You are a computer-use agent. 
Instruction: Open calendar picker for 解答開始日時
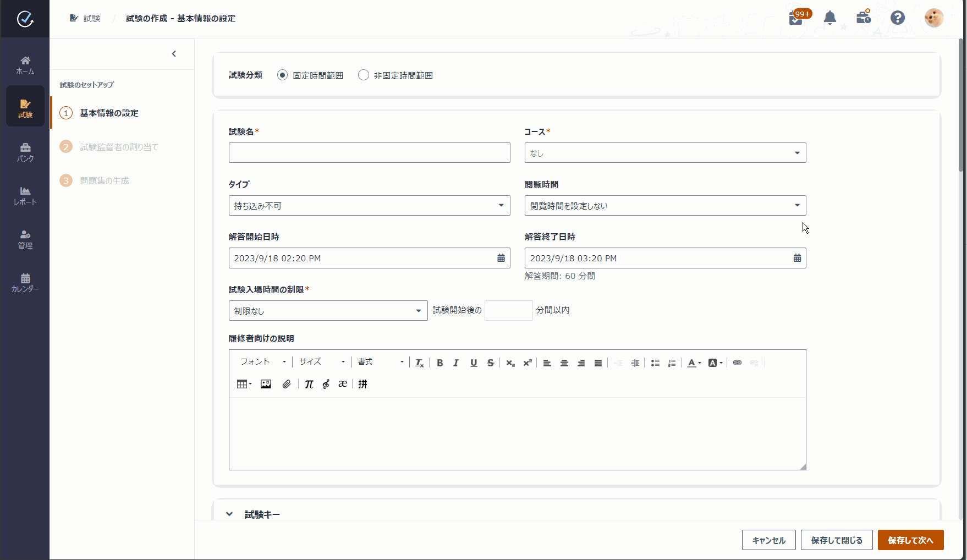coord(501,258)
